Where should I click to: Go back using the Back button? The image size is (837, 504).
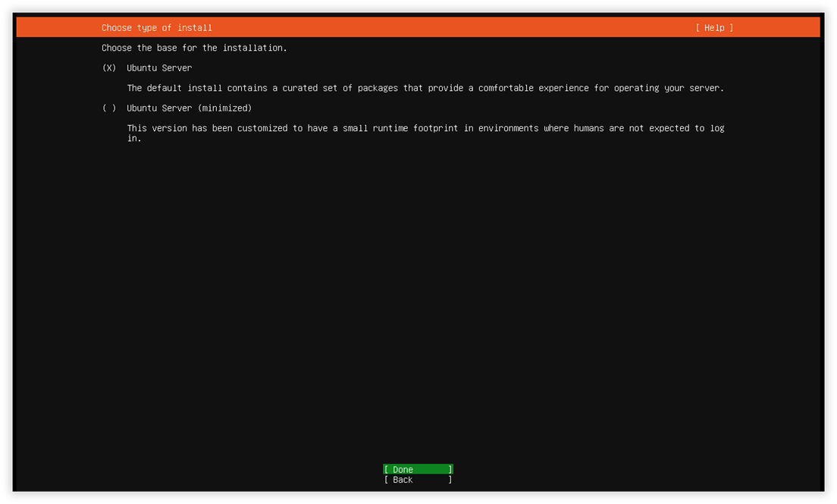[418, 480]
